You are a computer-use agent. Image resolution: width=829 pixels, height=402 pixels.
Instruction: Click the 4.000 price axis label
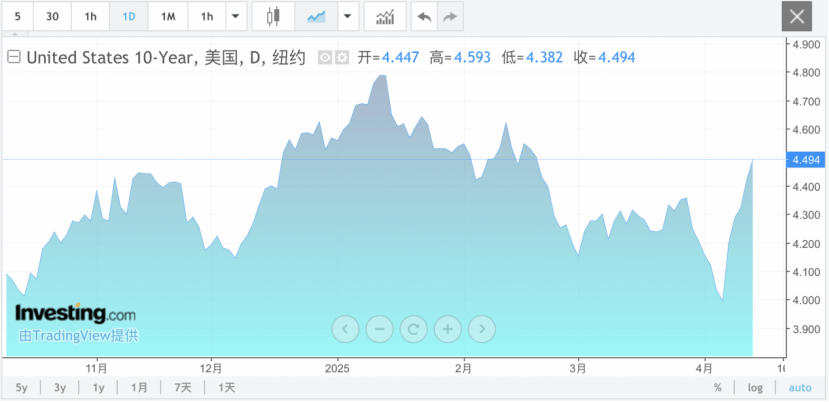(806, 300)
